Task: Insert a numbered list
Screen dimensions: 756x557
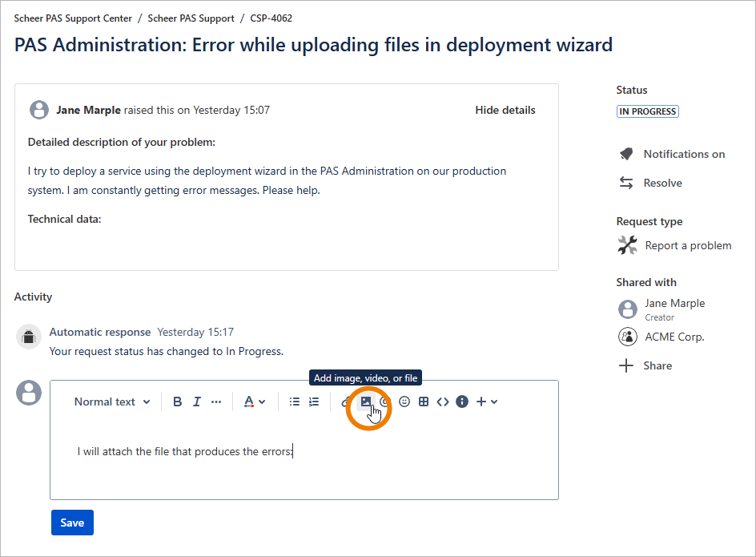Action: pyautogui.click(x=314, y=402)
